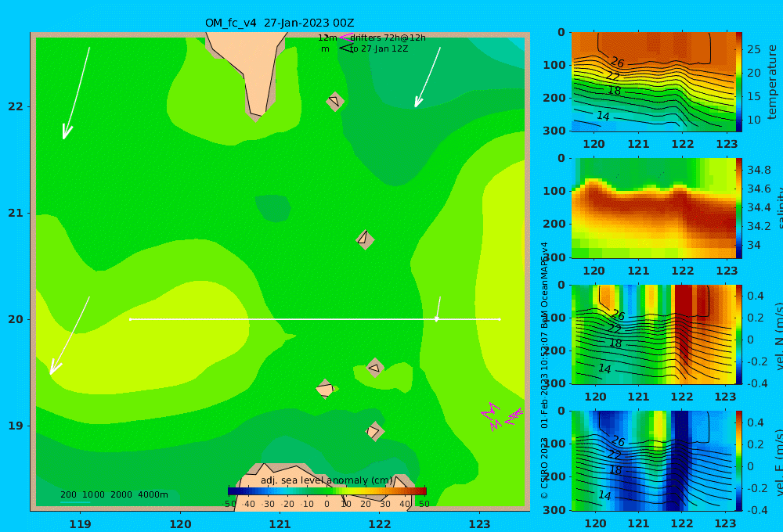Click the latitude label '21' on main map axis
The height and width of the screenshot is (532, 783).
click(16, 213)
